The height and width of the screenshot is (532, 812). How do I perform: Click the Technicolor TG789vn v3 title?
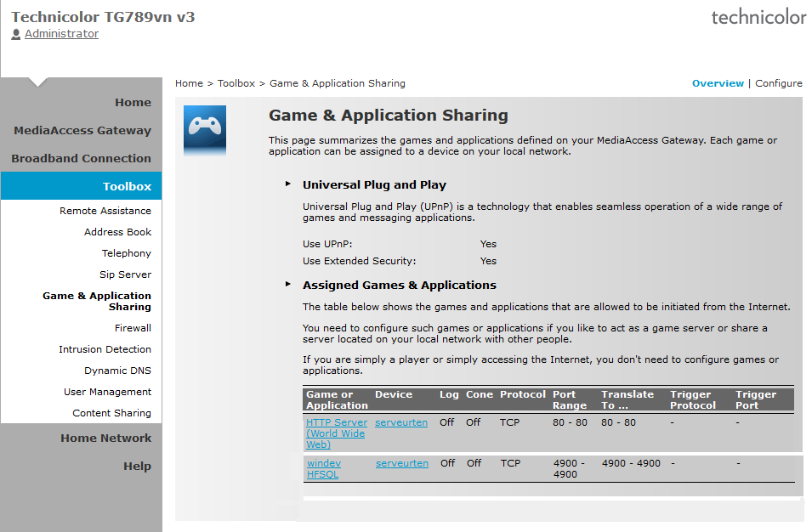(x=103, y=16)
